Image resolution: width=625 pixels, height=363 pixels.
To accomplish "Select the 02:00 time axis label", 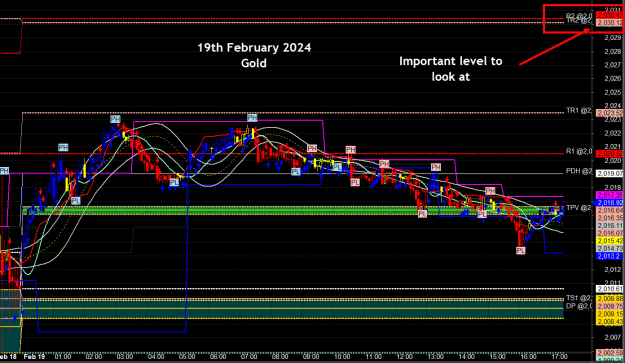I will point(94,356).
